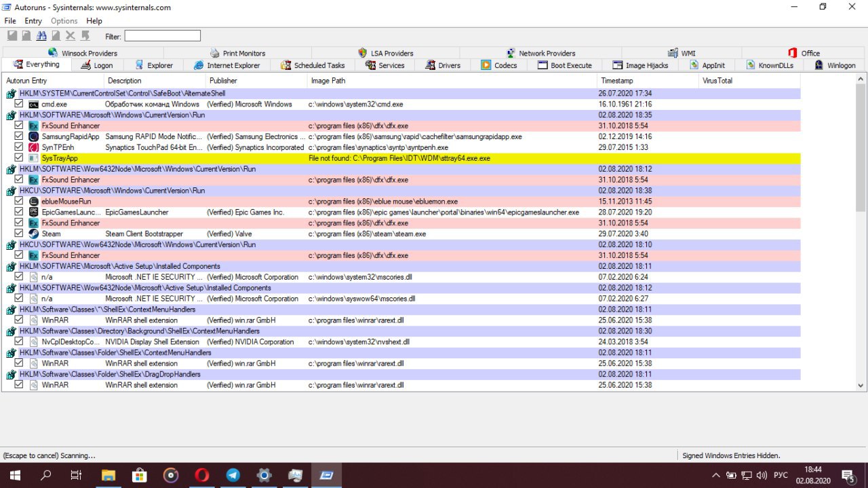Click the ebueMouseRun entry icon

[x=34, y=202]
